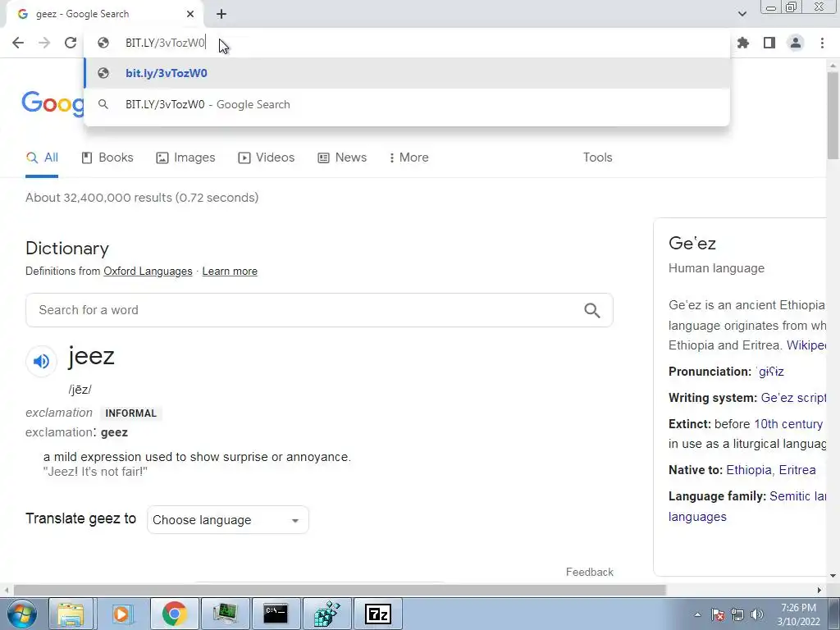Open the languages link in the Language family row
The width and height of the screenshot is (840, 630).
pos(697,517)
